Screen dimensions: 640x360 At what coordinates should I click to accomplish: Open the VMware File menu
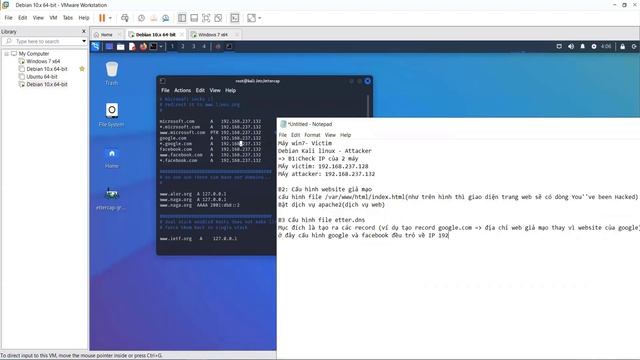pyautogui.click(x=9, y=18)
